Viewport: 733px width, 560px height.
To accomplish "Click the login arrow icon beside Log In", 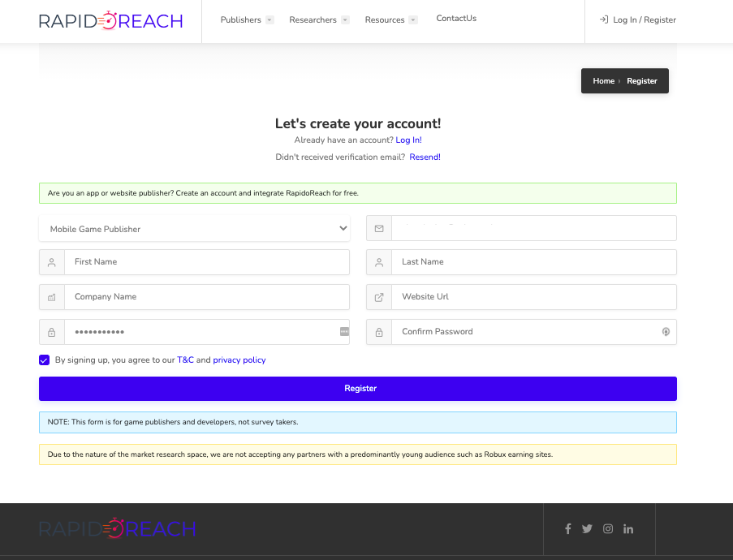I will 603,19.
